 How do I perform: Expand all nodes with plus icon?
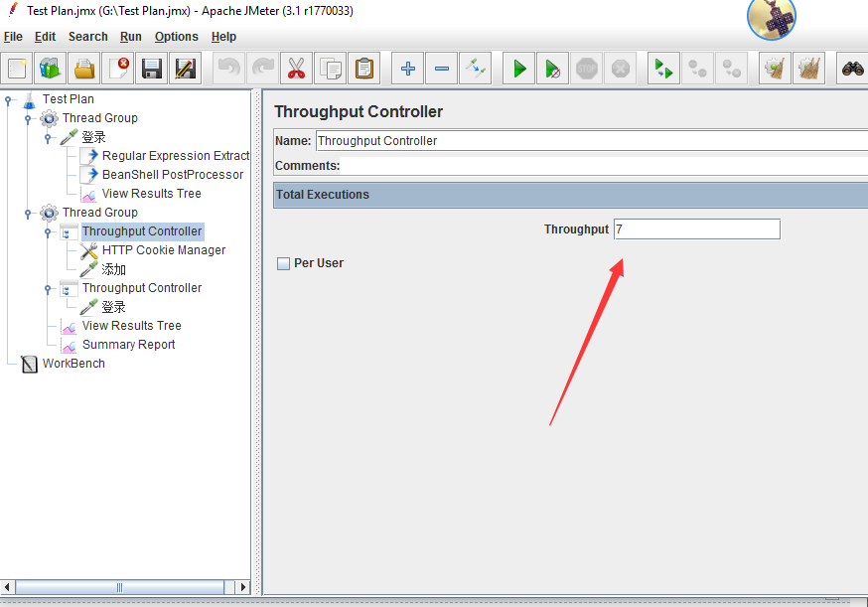click(x=408, y=69)
